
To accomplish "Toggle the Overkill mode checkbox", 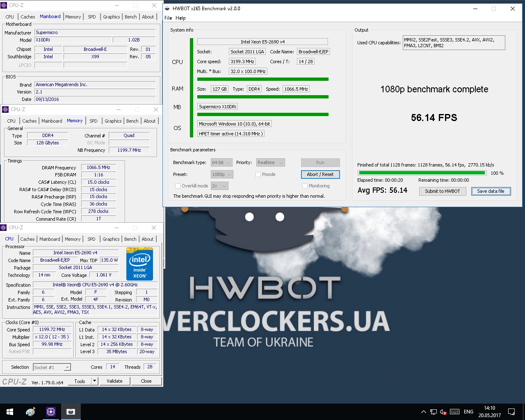I will point(178,186).
